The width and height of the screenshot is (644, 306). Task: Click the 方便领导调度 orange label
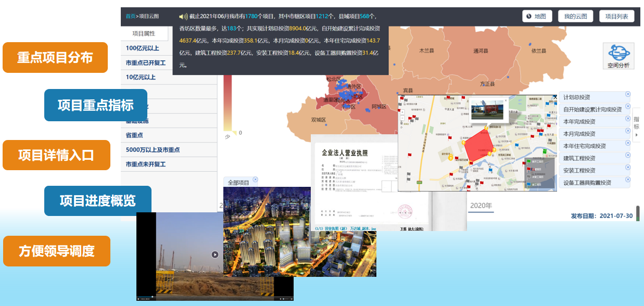[56, 251]
